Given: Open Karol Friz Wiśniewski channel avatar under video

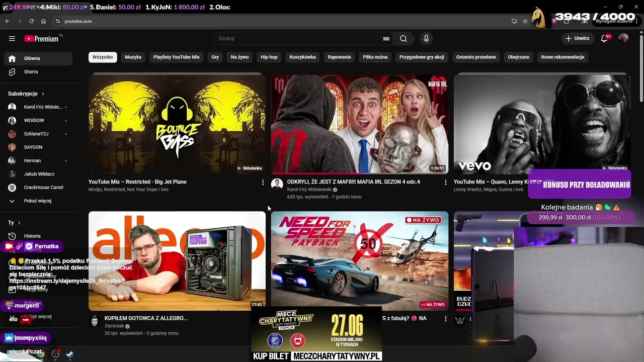Looking at the screenshot, I should [x=277, y=184].
